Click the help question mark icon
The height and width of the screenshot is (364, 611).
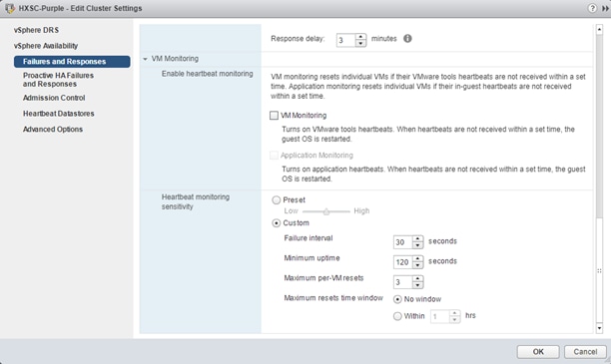[x=592, y=8]
